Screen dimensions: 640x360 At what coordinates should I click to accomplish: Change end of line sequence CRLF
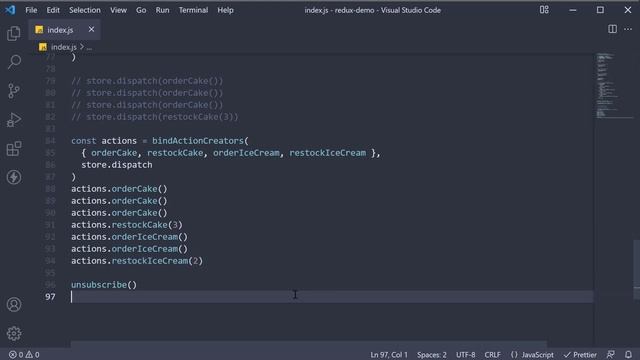pos(492,354)
